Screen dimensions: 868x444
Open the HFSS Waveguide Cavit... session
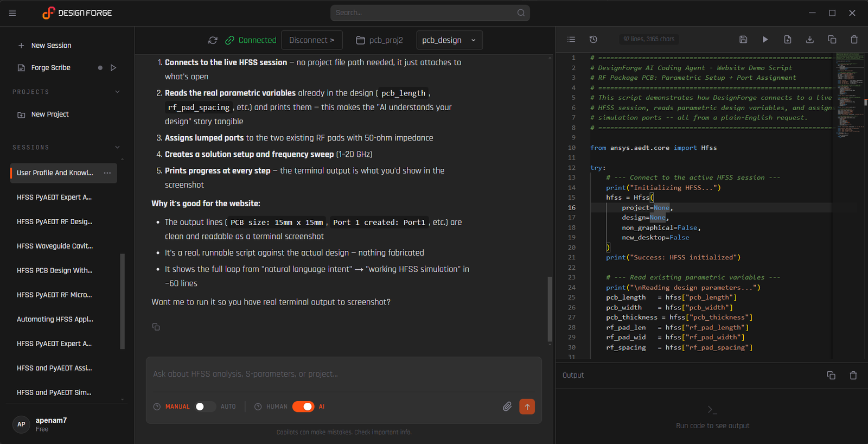coord(55,246)
